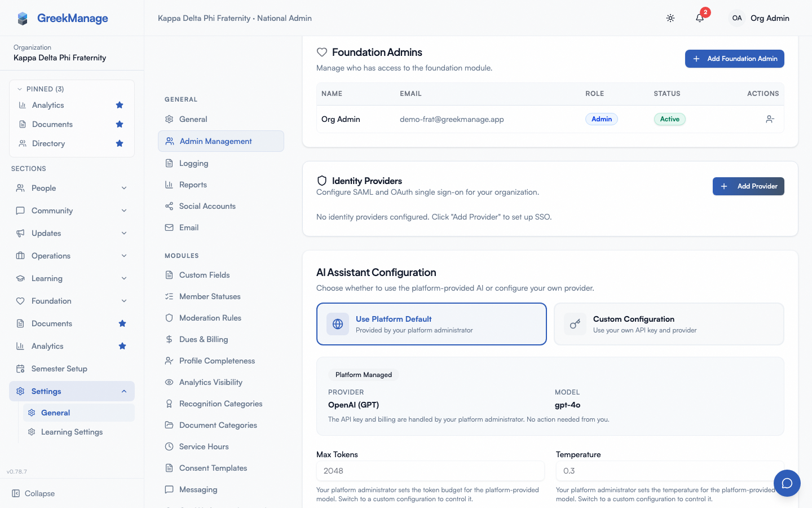This screenshot has height=508, width=812.
Task: Open Service Hours module
Action: tap(221, 446)
